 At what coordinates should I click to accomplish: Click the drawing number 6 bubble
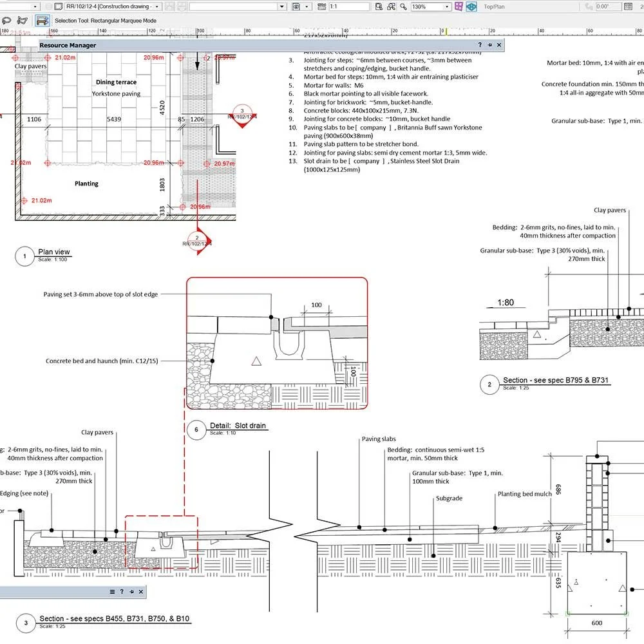click(196, 430)
